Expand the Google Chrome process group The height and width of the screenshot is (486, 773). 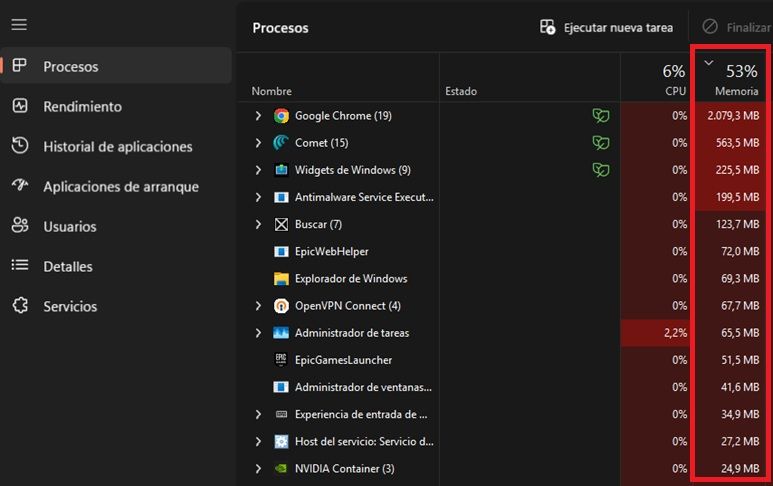(x=258, y=116)
